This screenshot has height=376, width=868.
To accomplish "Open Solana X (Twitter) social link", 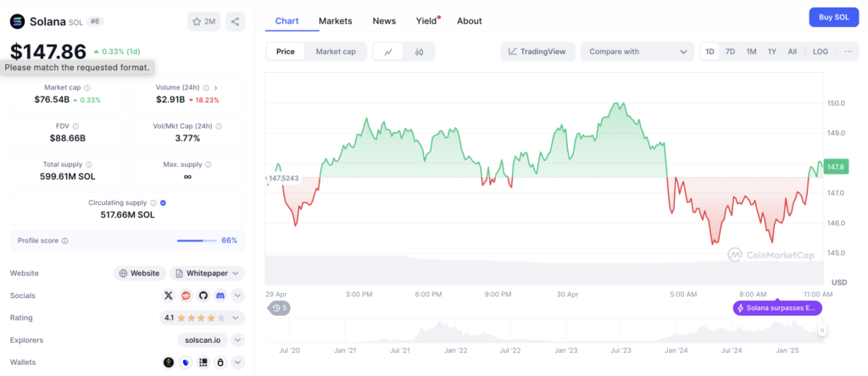I will pos(169,296).
